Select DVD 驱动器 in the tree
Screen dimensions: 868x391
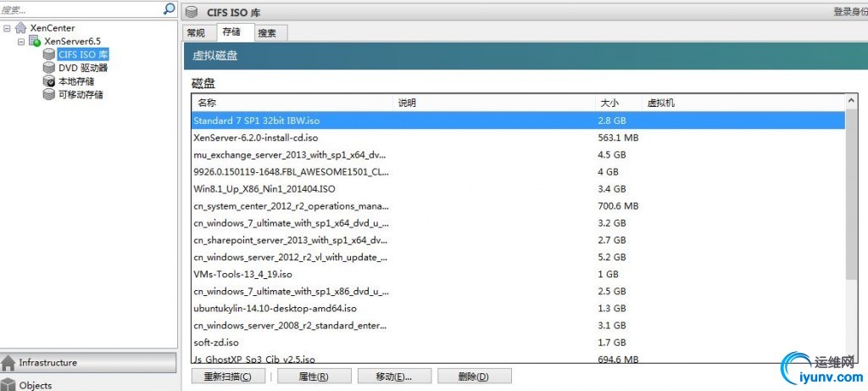pyautogui.click(x=83, y=68)
